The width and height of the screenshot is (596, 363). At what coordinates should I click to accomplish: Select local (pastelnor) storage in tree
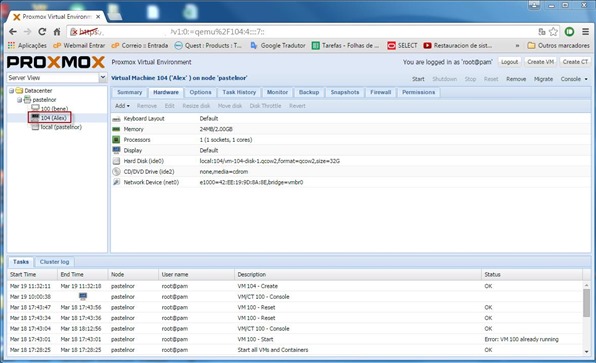pyautogui.click(x=61, y=127)
